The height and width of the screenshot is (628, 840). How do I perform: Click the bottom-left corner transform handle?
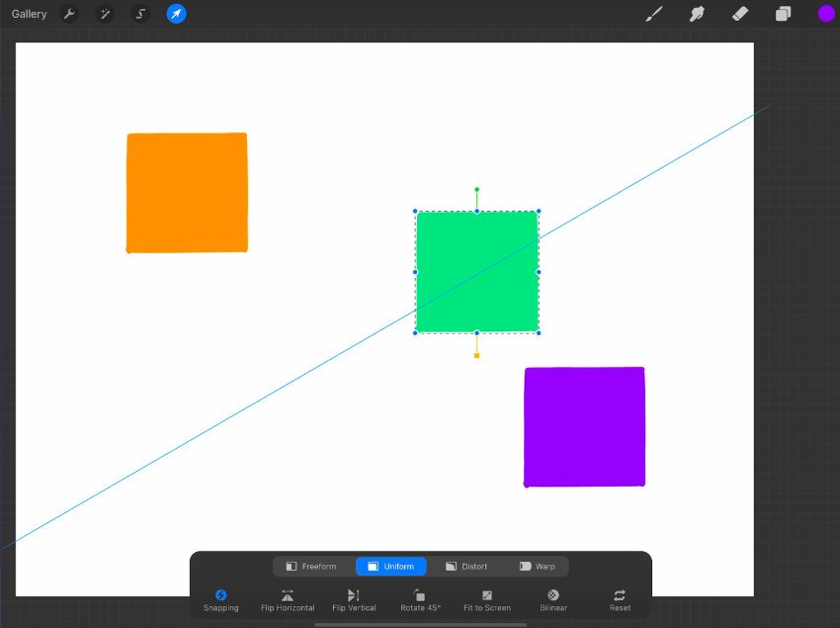pos(415,333)
